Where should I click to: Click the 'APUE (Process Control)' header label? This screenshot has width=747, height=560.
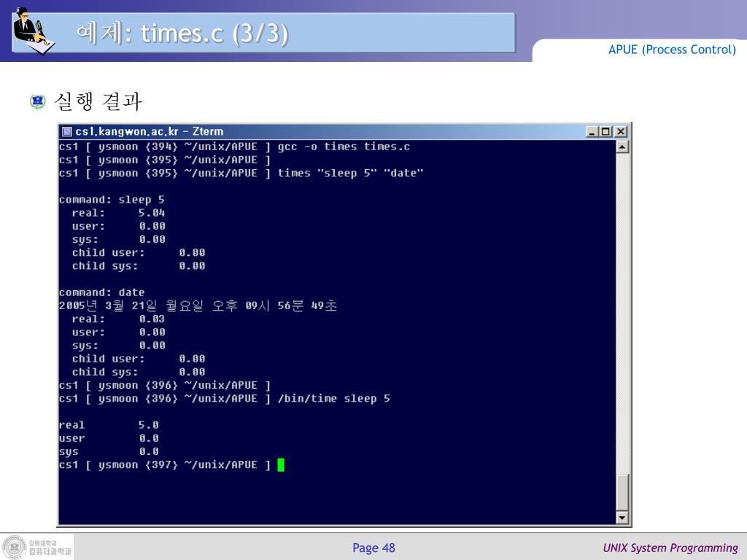tap(672, 50)
